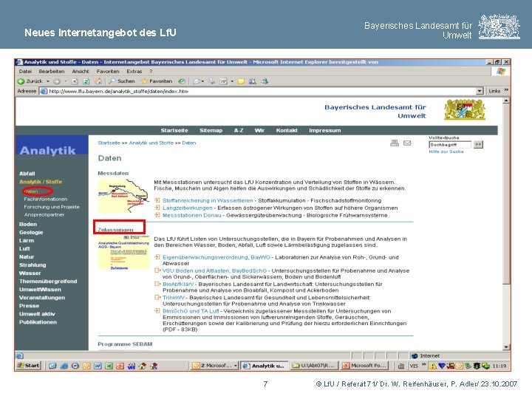The width and height of the screenshot is (532, 399).
Task: Click the Bavarian coat of arms logo
Action: tap(465, 109)
